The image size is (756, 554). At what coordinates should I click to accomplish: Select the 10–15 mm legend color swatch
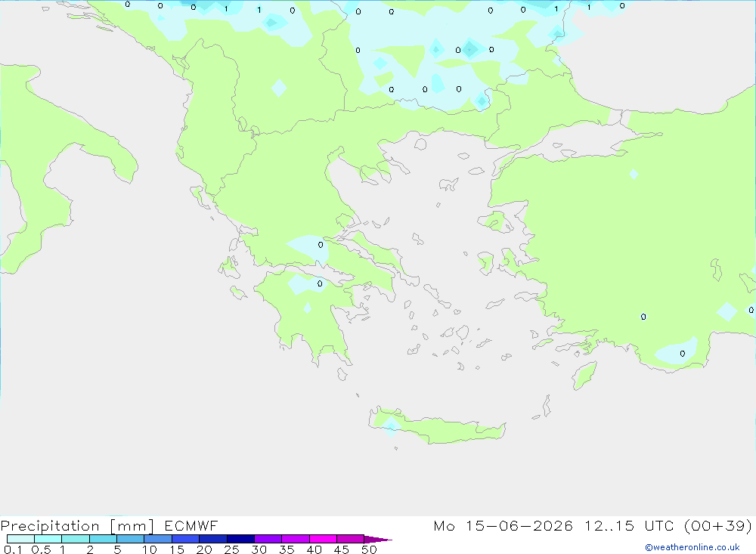[158, 539]
